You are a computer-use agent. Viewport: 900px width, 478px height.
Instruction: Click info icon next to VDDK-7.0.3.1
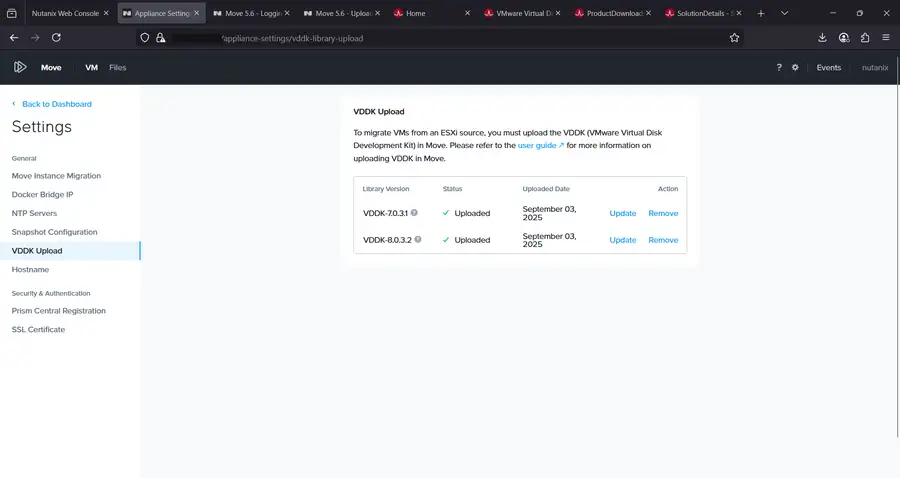tap(414, 212)
